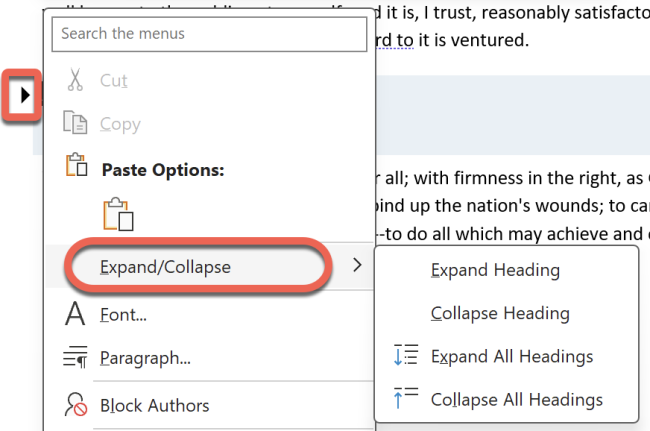The height and width of the screenshot is (431, 650).
Task: Open the Expand/Collapse submenu arrow
Action: click(359, 266)
